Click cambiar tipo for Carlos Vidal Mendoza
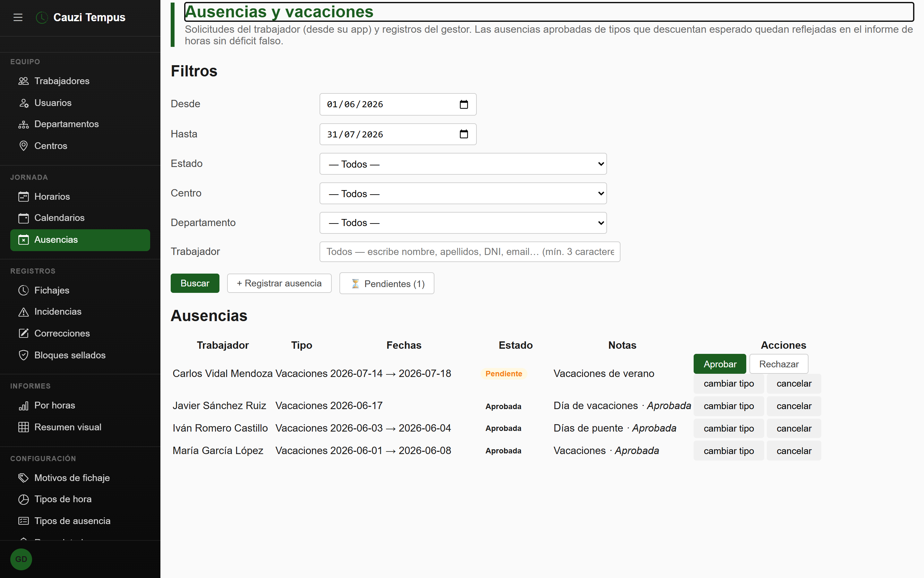This screenshot has width=924, height=578. coord(729,383)
